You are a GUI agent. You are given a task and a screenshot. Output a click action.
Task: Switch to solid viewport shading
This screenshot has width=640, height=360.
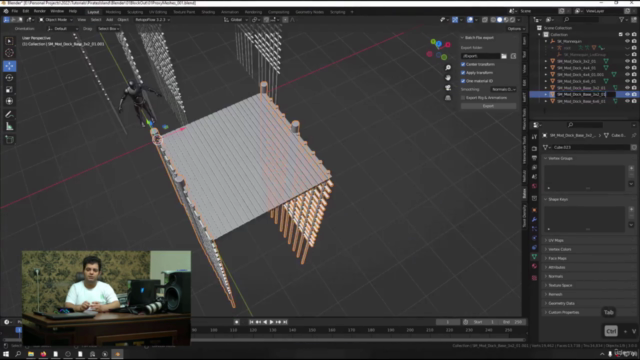(500, 20)
